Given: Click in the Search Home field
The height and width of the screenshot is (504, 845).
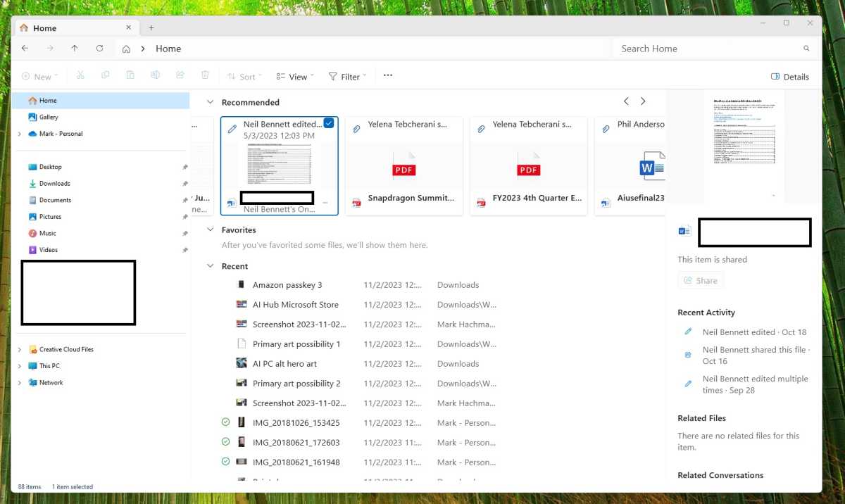Looking at the screenshot, I should [x=708, y=49].
